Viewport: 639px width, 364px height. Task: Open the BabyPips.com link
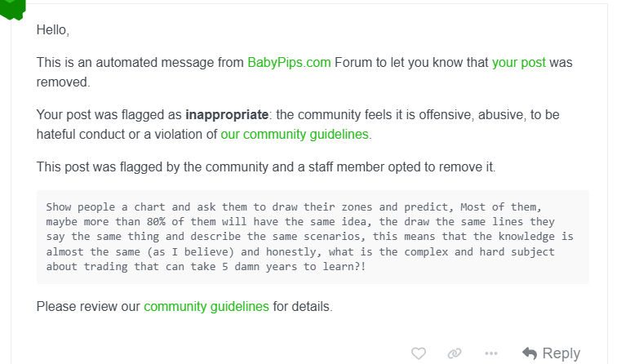(x=289, y=62)
